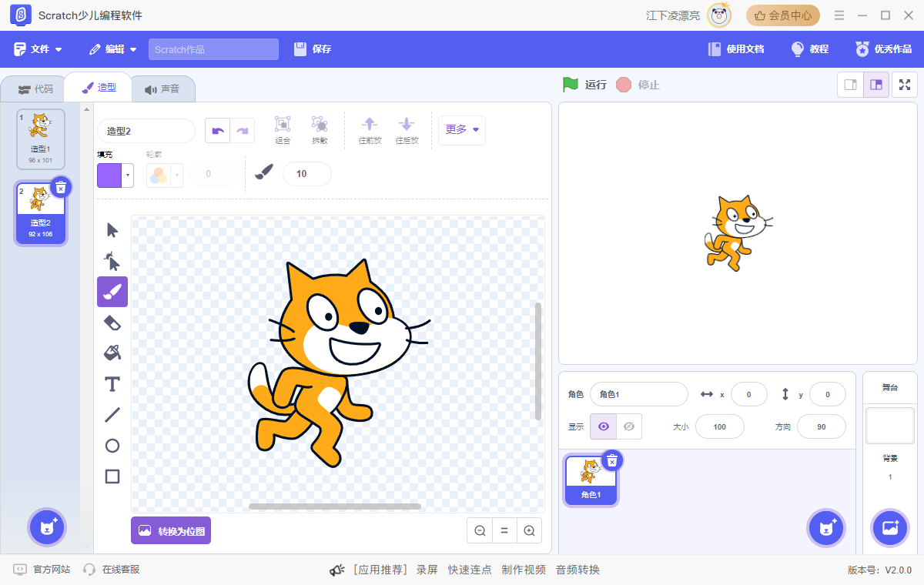
Task: Enter fullscreen stage mode
Action: pos(905,85)
